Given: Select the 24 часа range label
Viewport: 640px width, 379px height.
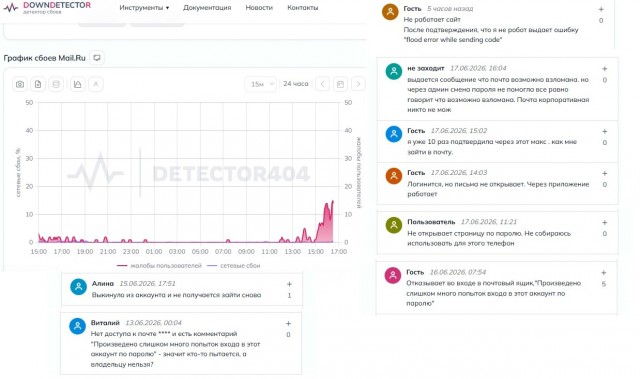Looking at the screenshot, I should click(x=296, y=84).
